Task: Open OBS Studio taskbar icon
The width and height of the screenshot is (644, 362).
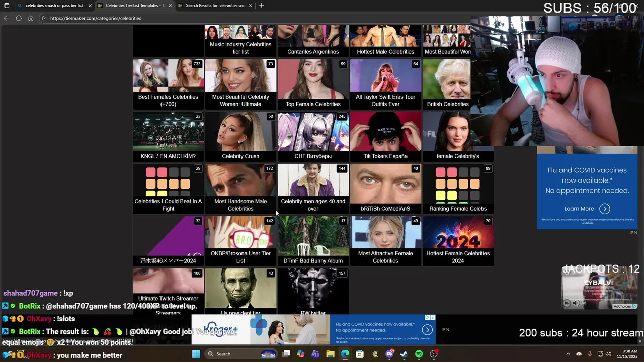Action: click(434, 354)
